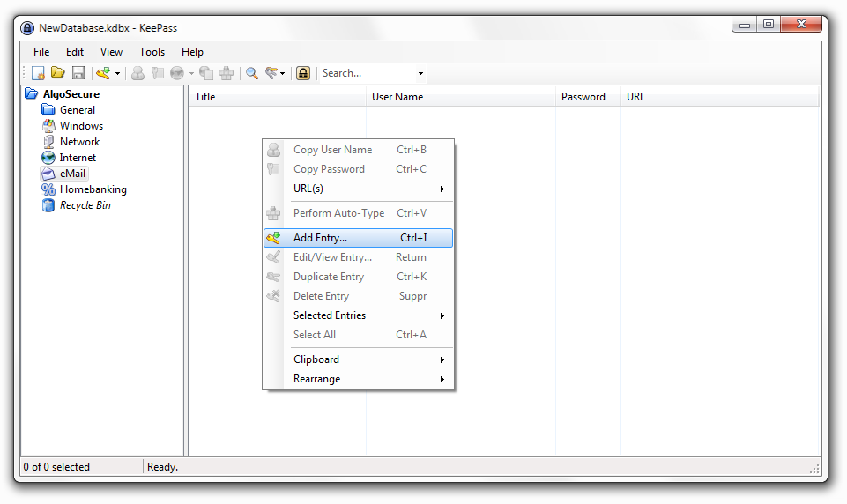Click the Open URL globe toolbar icon
The image size is (847, 504).
tap(177, 73)
